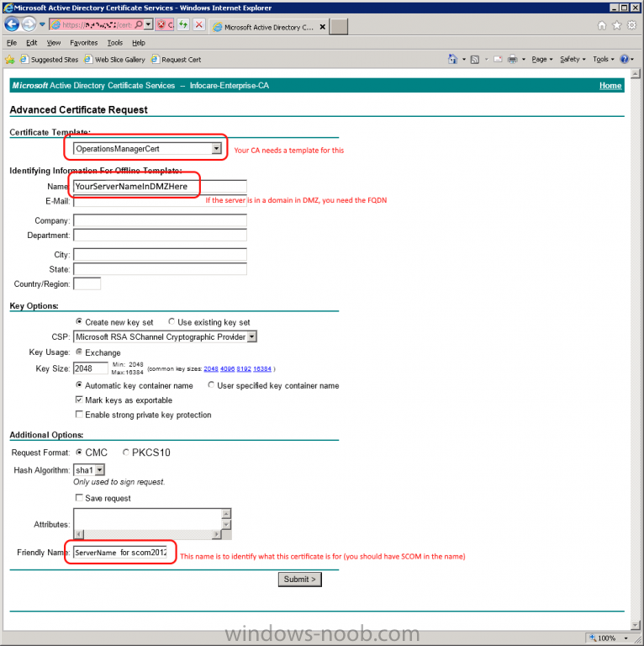644x646 pixels.
Task: Click the command bar Home icon
Action: tap(452, 60)
